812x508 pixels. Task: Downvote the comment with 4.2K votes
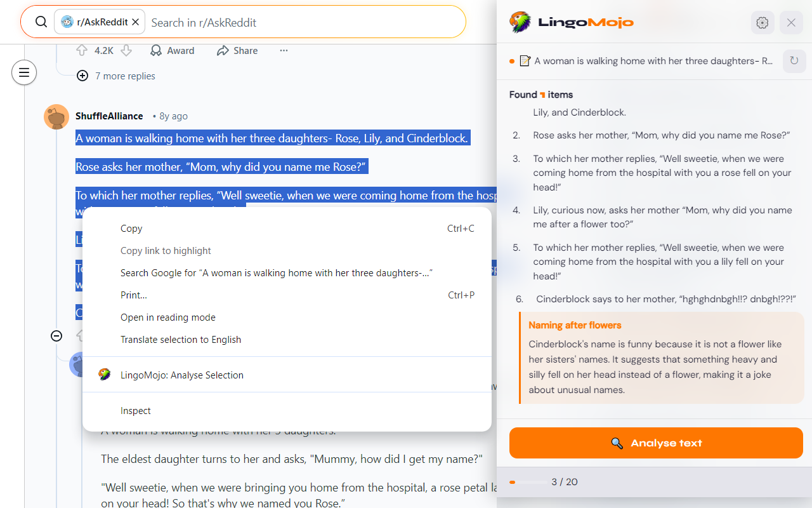[x=126, y=51]
